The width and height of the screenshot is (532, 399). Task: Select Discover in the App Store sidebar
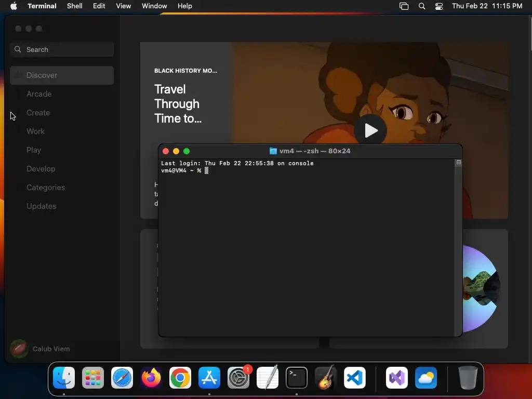tap(62, 75)
